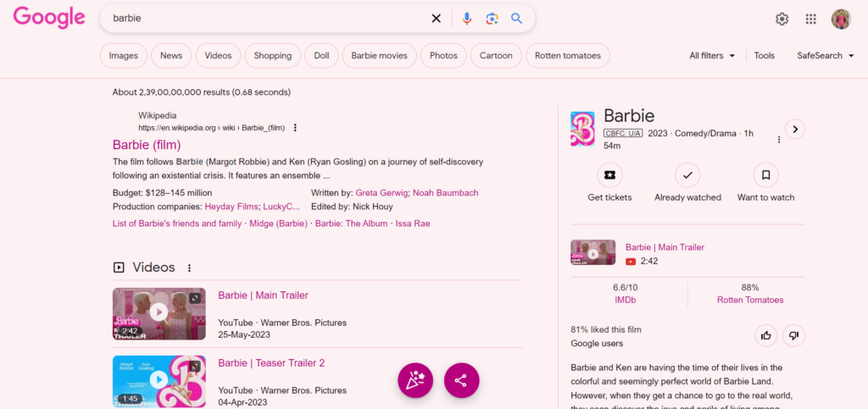Open the Noah Baumbach link

click(x=446, y=193)
